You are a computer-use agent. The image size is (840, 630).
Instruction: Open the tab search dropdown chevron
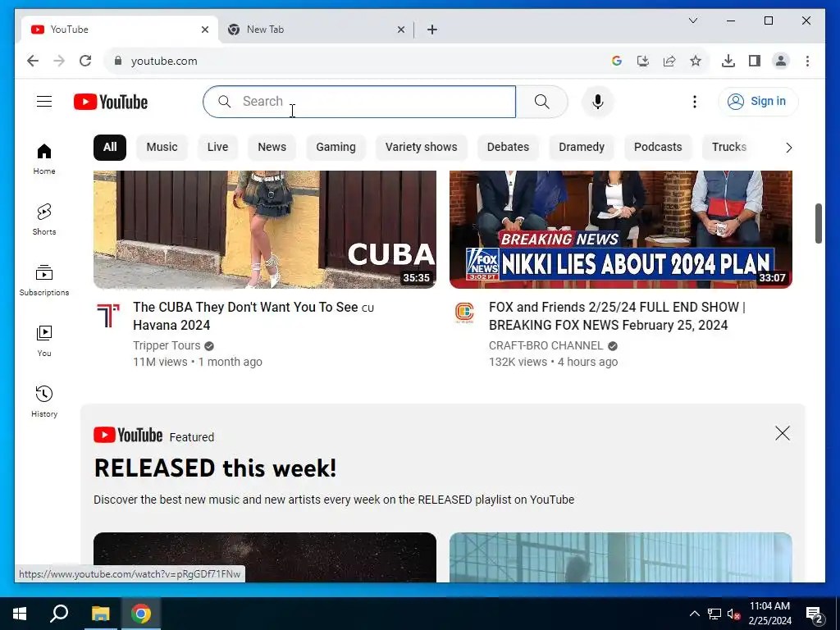(x=692, y=21)
